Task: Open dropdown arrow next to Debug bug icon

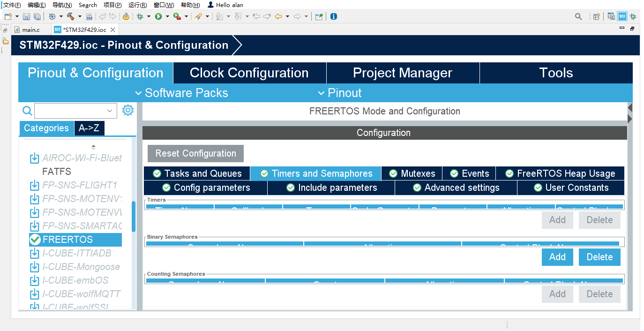Action: [x=149, y=16]
